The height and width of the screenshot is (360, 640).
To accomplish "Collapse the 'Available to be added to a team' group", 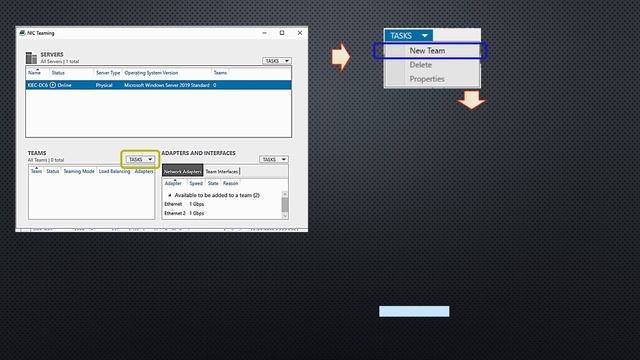I will [x=170, y=195].
